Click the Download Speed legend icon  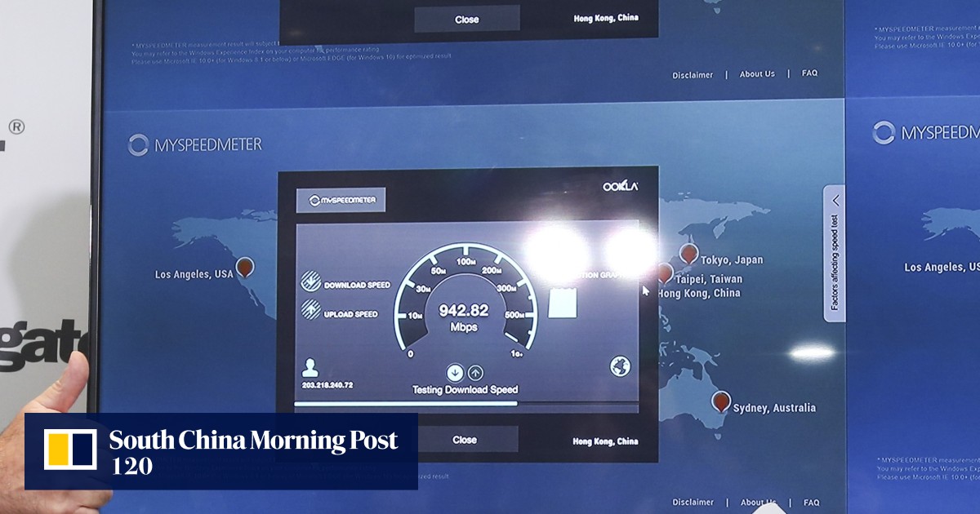(311, 281)
